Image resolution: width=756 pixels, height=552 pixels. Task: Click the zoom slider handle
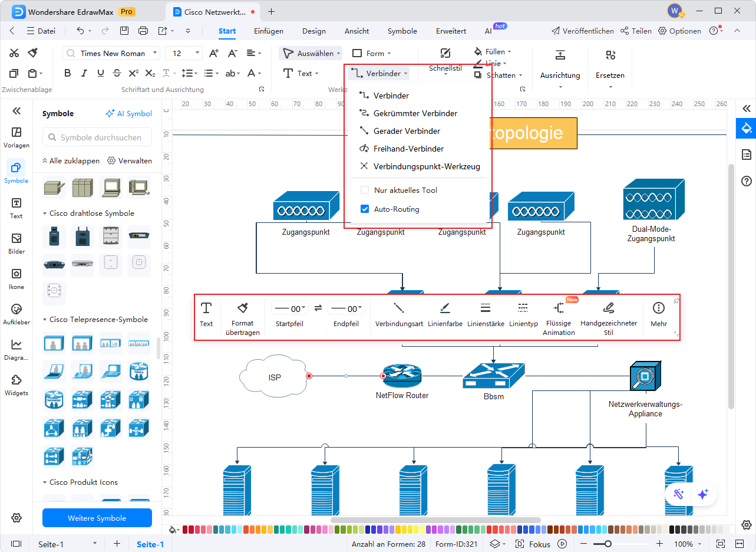pyautogui.click(x=608, y=544)
